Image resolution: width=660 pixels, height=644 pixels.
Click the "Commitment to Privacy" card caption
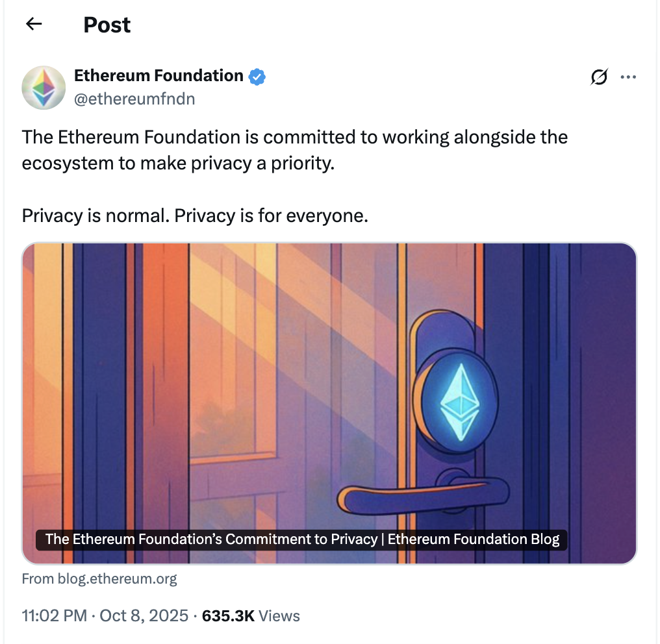[302, 539]
